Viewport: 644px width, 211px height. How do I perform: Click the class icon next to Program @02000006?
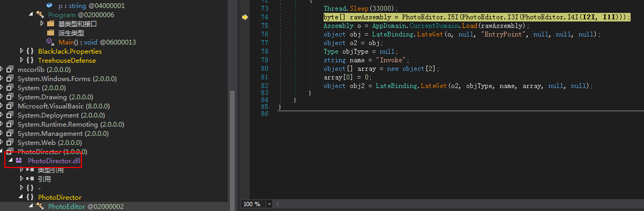click(x=40, y=14)
